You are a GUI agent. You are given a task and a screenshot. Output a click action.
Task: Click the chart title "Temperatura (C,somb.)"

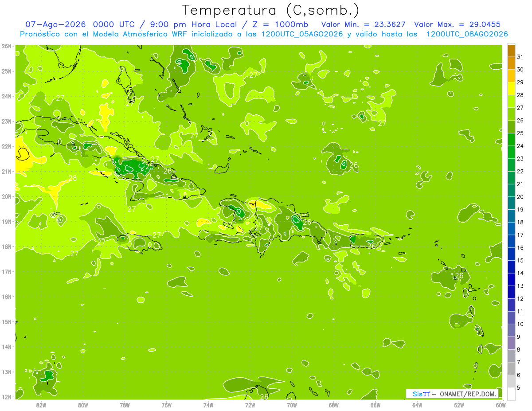click(x=271, y=10)
